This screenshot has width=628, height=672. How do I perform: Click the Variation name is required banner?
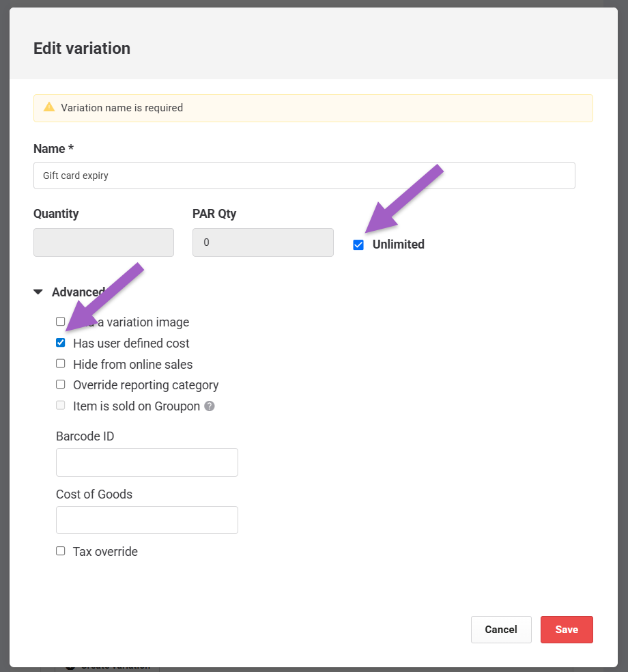point(313,108)
